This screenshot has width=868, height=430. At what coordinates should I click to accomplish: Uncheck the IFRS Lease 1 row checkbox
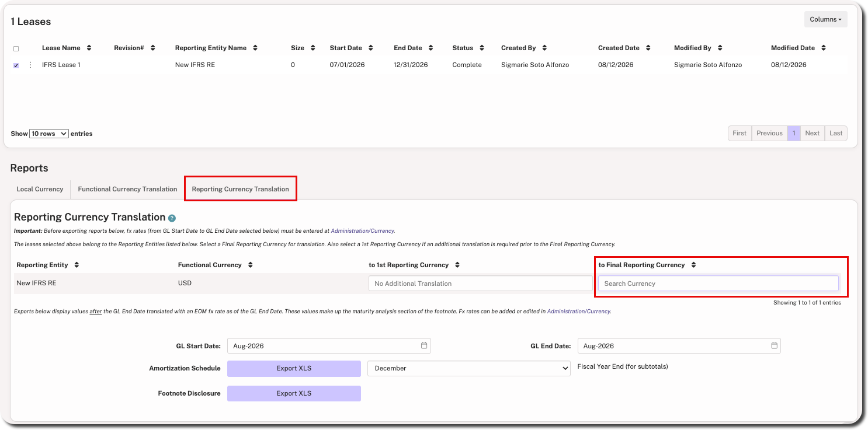tap(16, 65)
